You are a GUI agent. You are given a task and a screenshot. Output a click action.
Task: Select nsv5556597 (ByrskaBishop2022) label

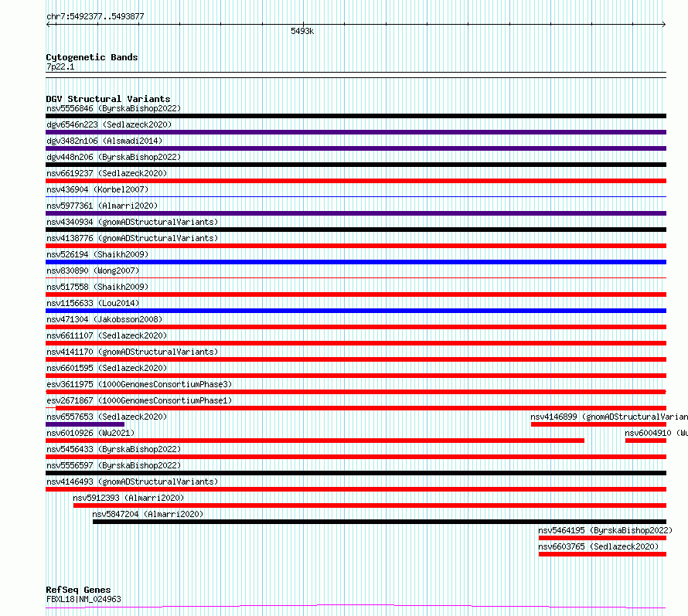[114, 465]
